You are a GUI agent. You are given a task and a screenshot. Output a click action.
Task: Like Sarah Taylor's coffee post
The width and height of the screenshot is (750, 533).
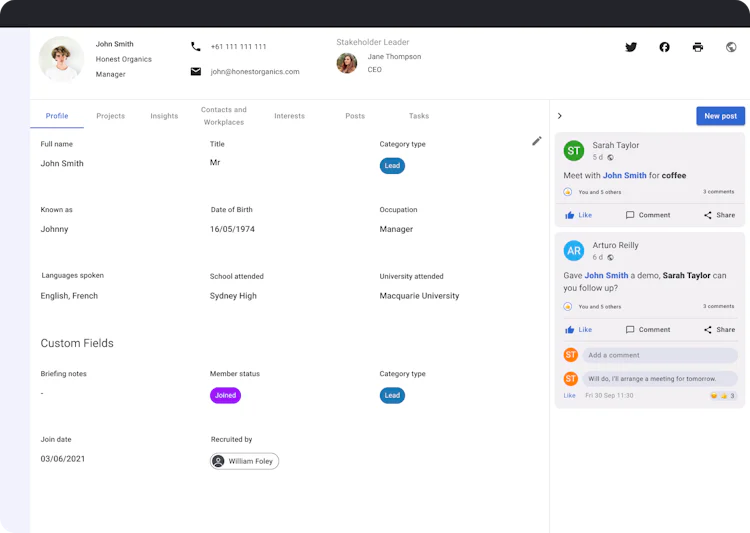(579, 215)
